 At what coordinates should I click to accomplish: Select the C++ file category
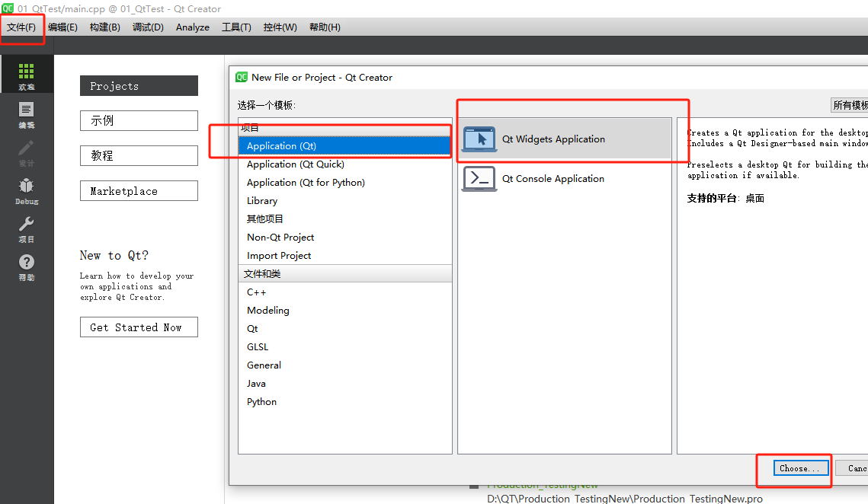345,292
